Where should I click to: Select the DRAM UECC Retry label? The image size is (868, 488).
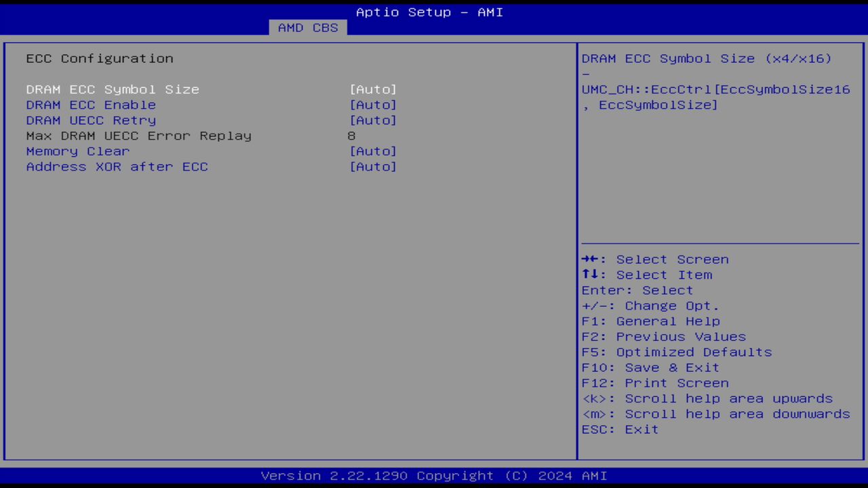click(91, 121)
